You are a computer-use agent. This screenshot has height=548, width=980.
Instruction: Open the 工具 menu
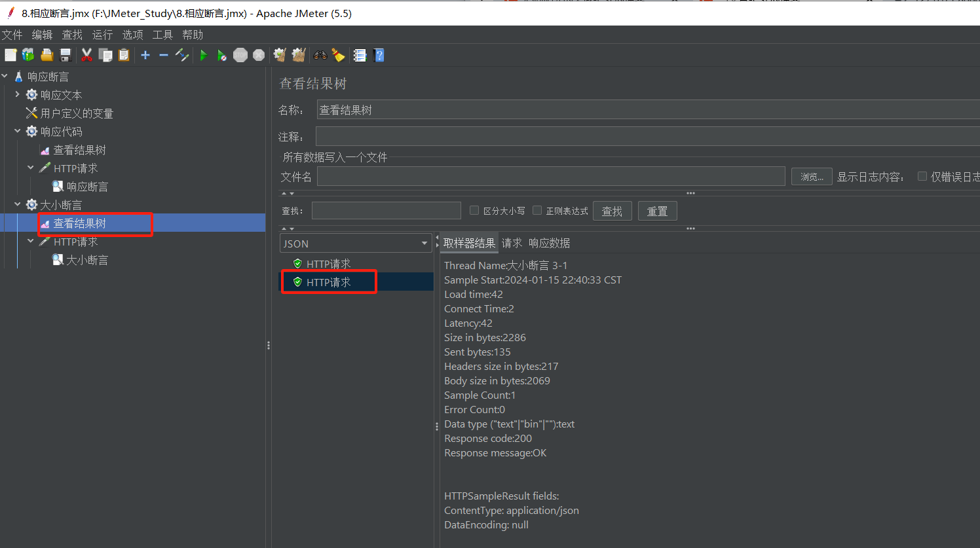pyautogui.click(x=162, y=35)
